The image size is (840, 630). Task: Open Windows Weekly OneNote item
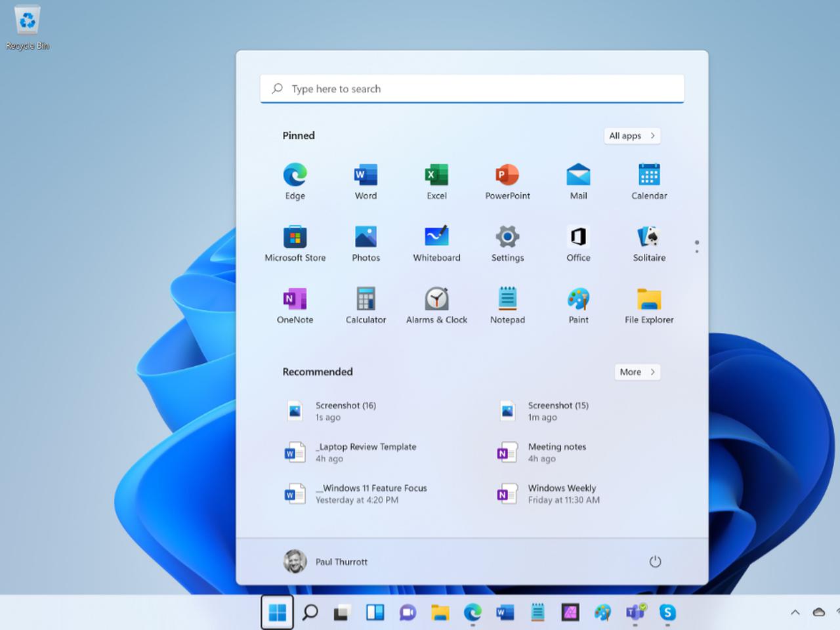coord(549,493)
